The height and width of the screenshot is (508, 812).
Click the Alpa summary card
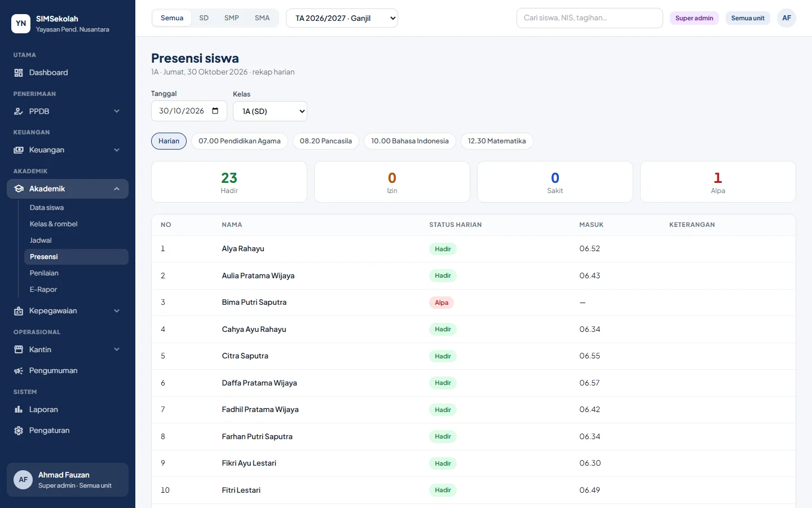coord(718,182)
